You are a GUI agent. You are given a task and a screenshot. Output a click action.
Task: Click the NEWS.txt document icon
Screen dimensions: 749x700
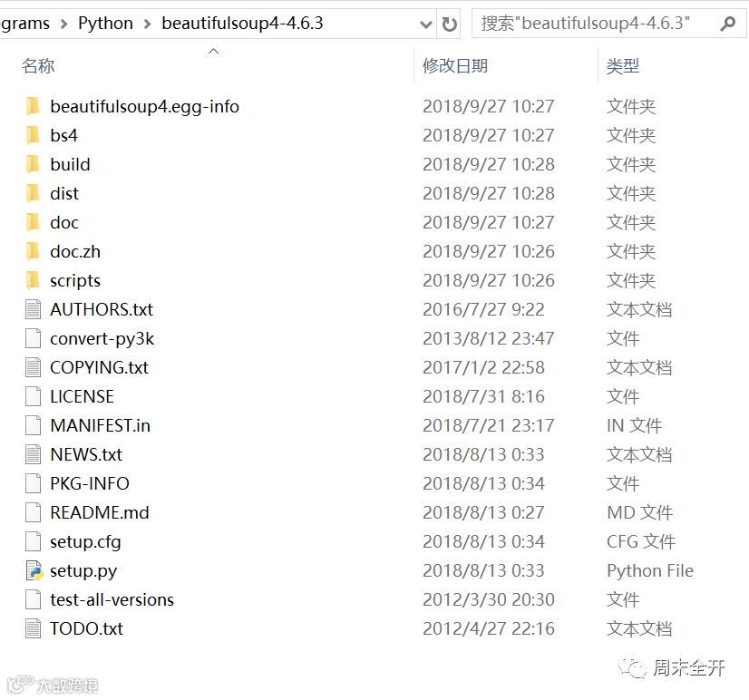[x=33, y=454]
